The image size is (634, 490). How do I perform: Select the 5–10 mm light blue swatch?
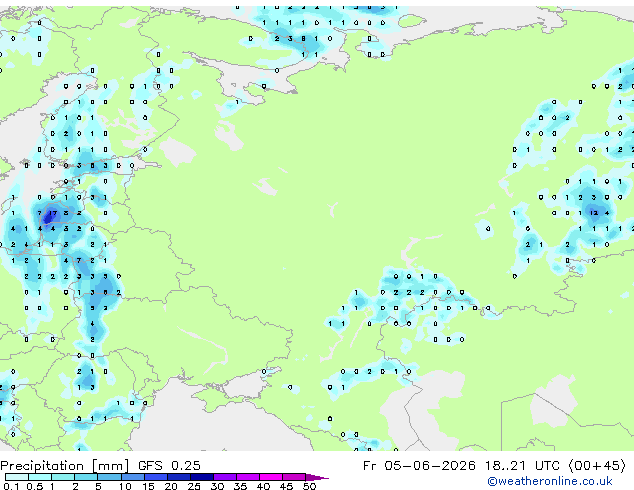[109, 477]
